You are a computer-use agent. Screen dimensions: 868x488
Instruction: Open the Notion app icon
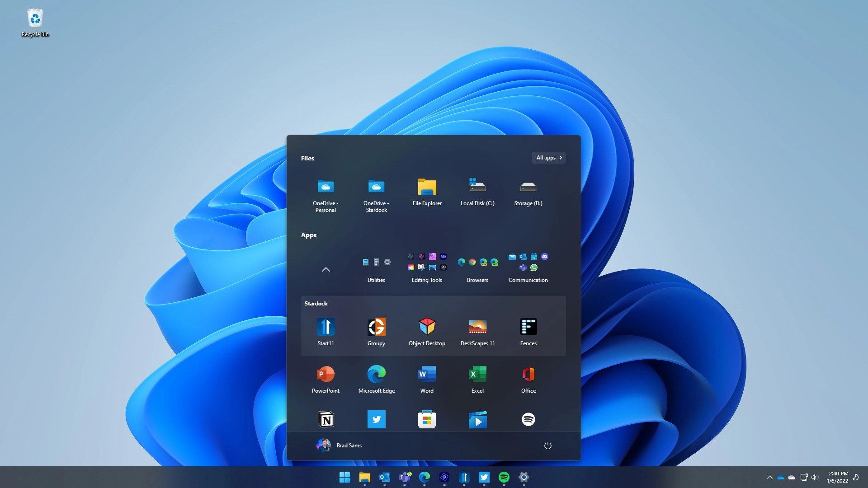tap(325, 420)
